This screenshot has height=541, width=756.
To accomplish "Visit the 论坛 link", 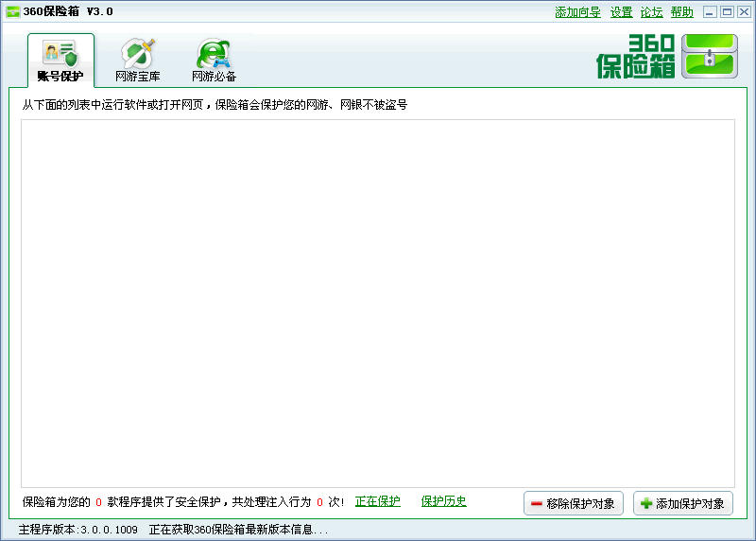I will pyautogui.click(x=651, y=12).
